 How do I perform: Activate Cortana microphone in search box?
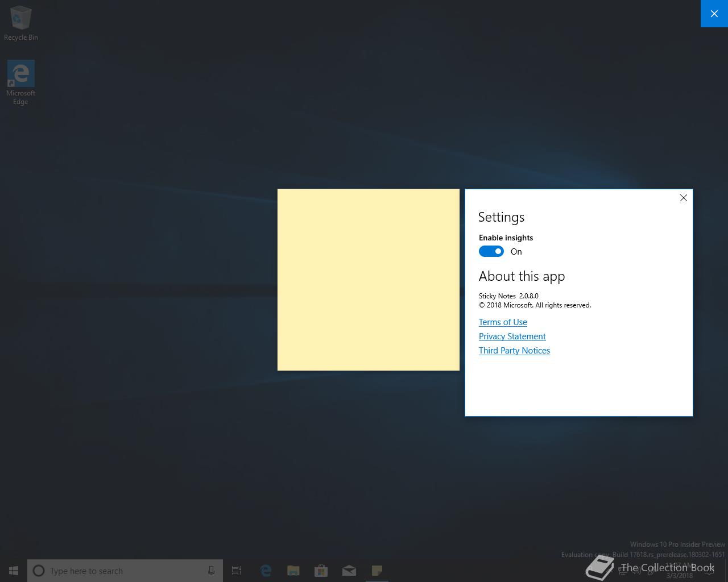(x=211, y=571)
